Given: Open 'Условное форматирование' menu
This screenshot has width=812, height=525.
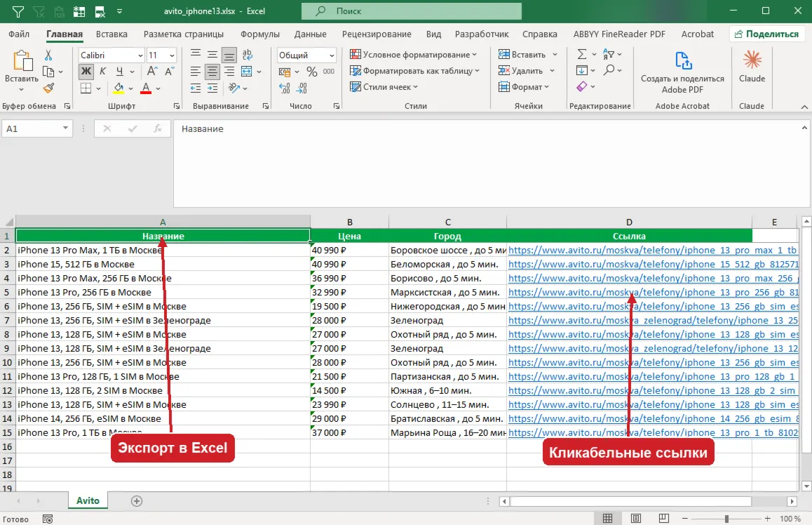Looking at the screenshot, I should tap(413, 55).
